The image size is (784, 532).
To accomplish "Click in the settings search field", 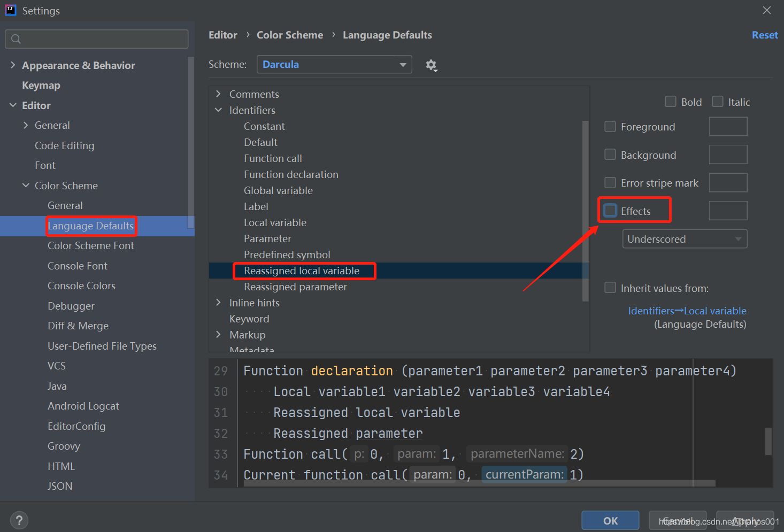I will point(97,39).
